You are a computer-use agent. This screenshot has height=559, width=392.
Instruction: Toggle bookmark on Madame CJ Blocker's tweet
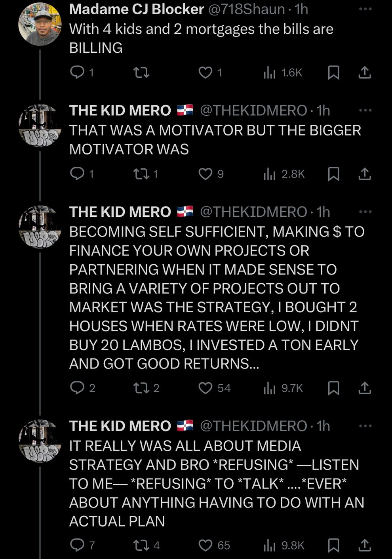(x=334, y=72)
